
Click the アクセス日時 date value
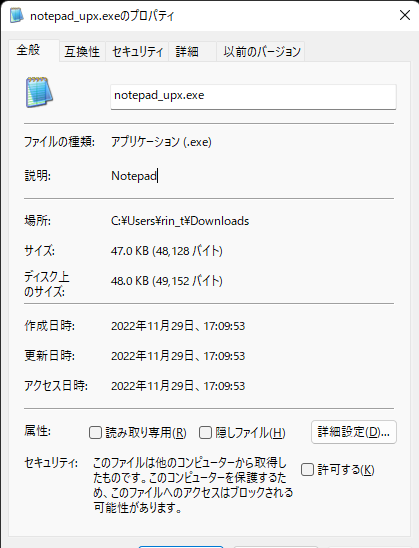[178, 386]
